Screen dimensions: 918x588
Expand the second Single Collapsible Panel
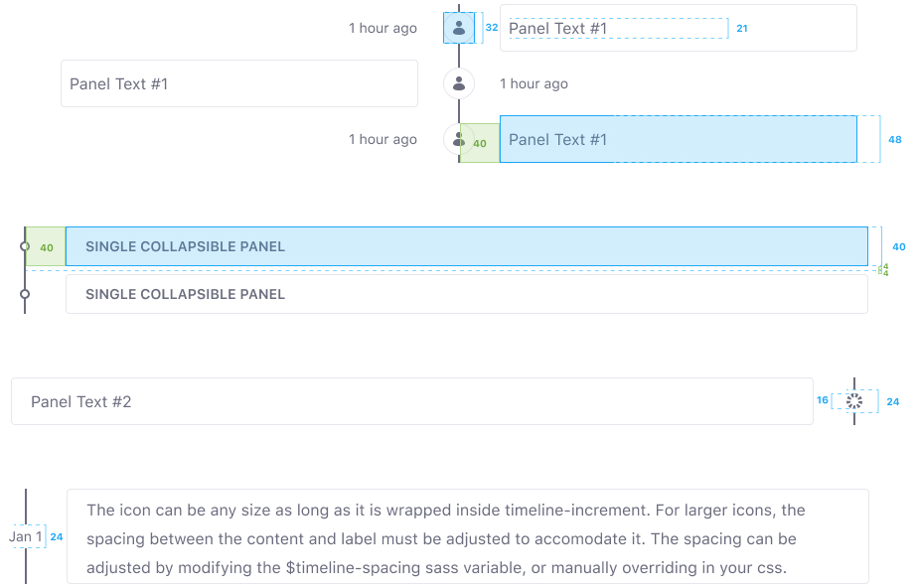coord(467,294)
